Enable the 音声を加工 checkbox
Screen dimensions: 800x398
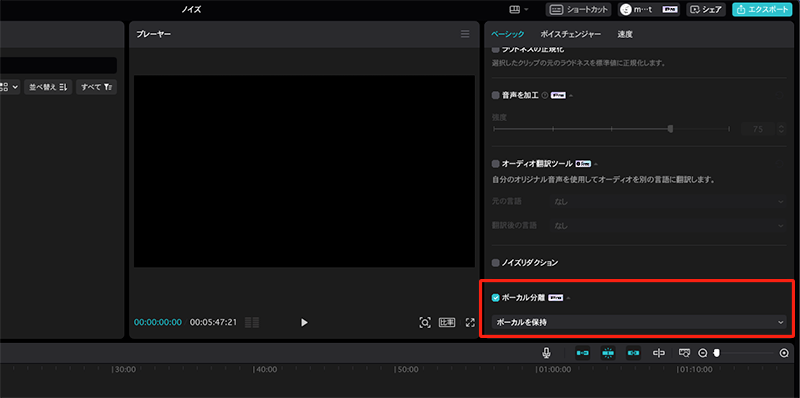click(x=495, y=95)
